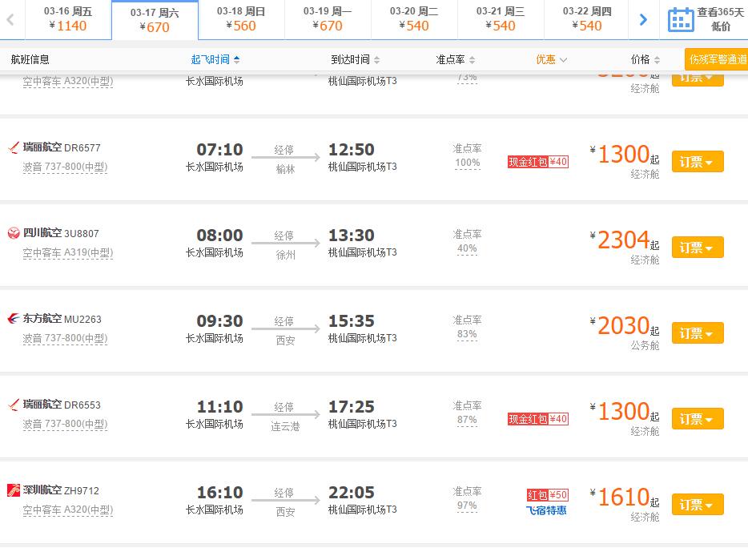Open the 伤残军警通道 button
This screenshot has width=748, height=560.
tap(716, 59)
